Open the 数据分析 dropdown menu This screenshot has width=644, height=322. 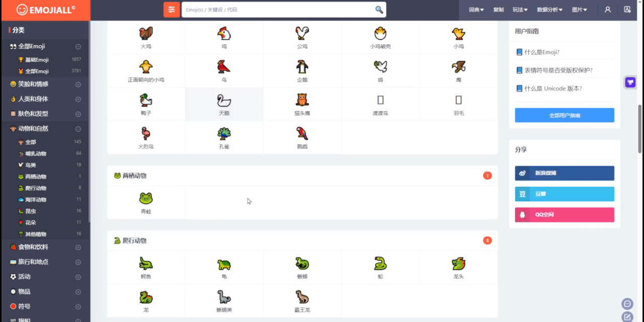tap(549, 10)
